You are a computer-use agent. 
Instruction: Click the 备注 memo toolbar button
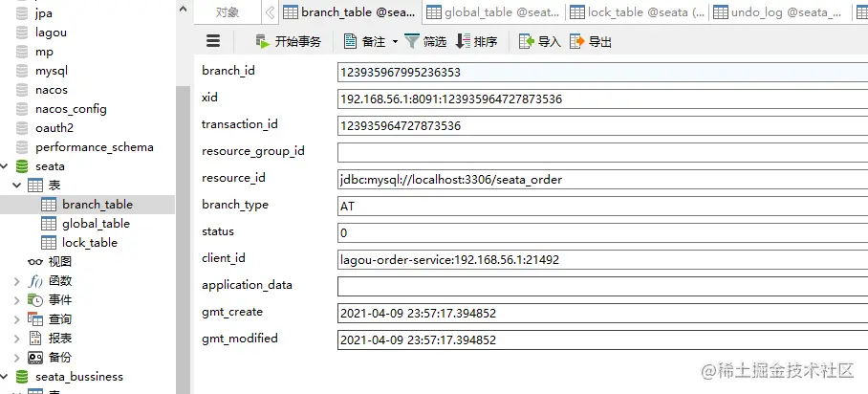[x=364, y=41]
